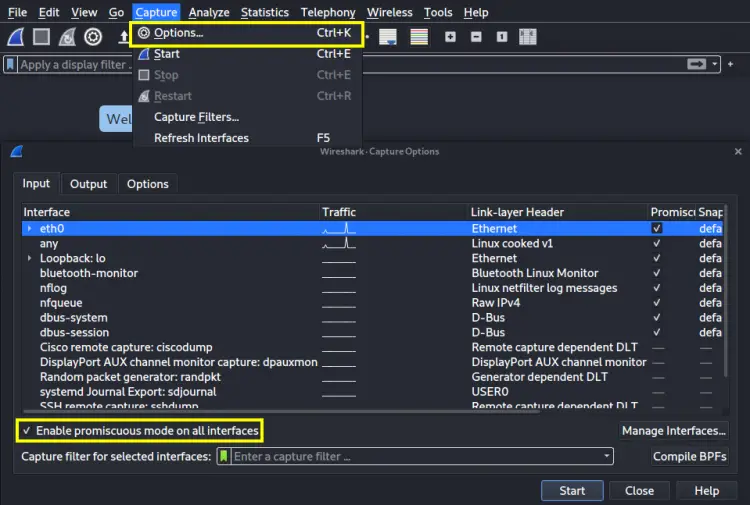The height and width of the screenshot is (505, 750).
Task: Click the zoom in plus toolbar icon
Action: pyautogui.click(x=450, y=37)
